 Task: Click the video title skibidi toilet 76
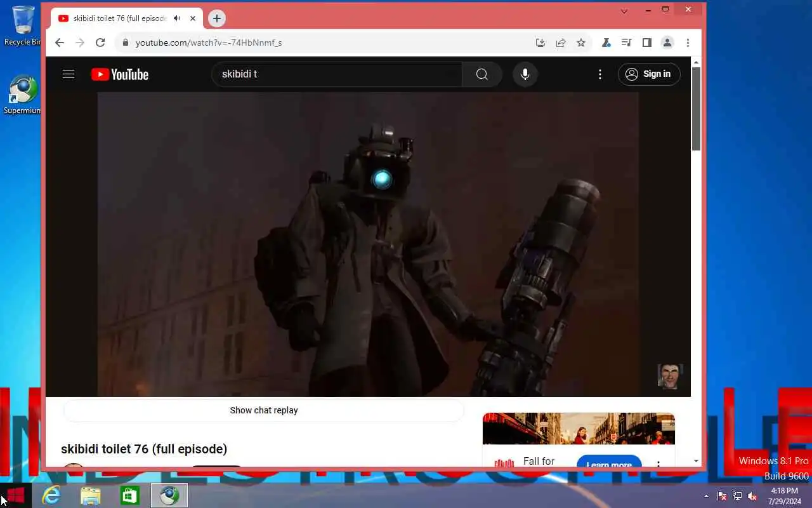pyautogui.click(x=144, y=449)
